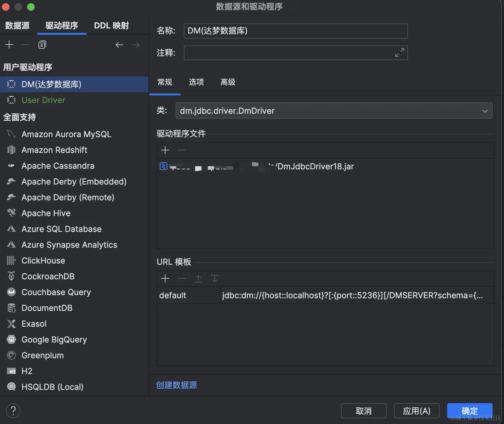Select DM(达梦数据库) in the driver list
This screenshot has height=424, width=504.
point(74,84)
